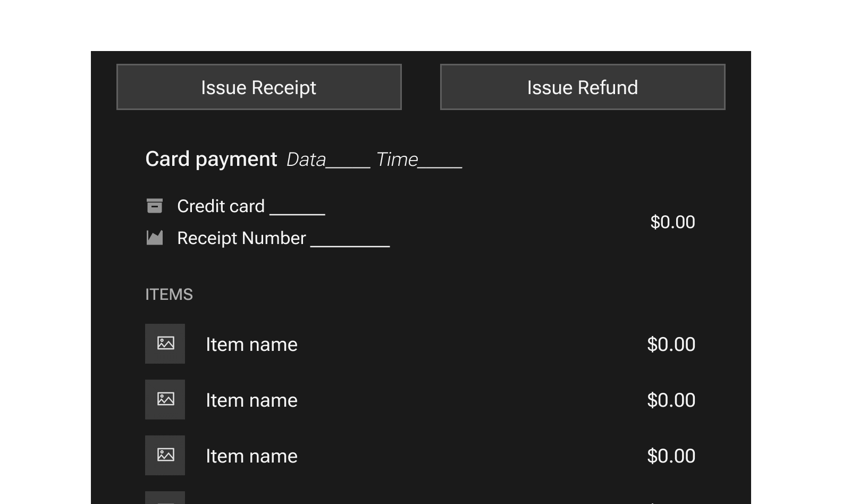Select the Card payment heading
The height and width of the screenshot is (504, 842).
(x=211, y=159)
